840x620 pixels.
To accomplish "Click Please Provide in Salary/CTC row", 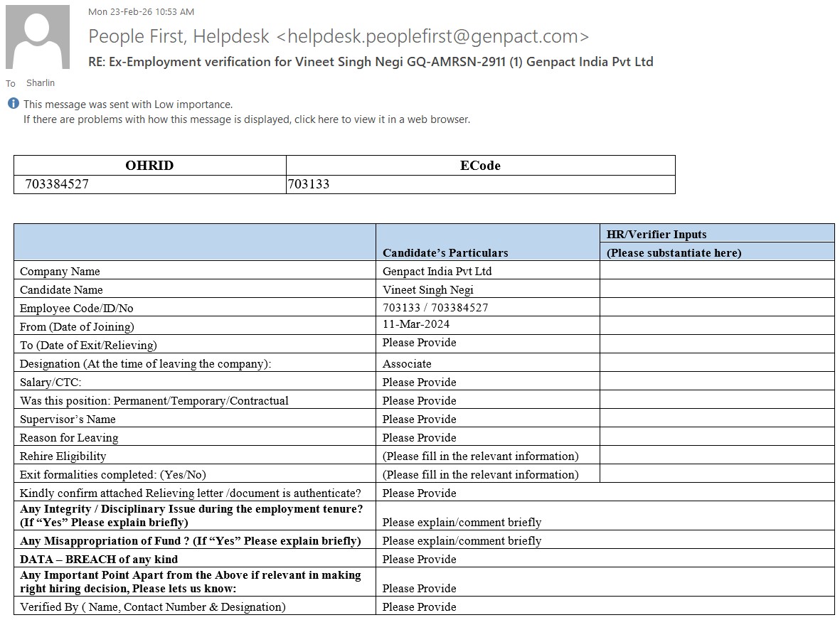I will [420, 383].
